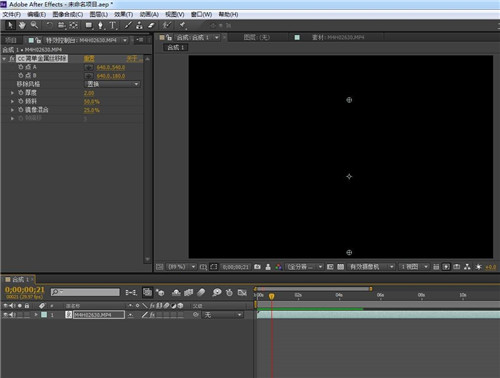
Task: Click the timeline layer search field
Action: [x=85, y=292]
